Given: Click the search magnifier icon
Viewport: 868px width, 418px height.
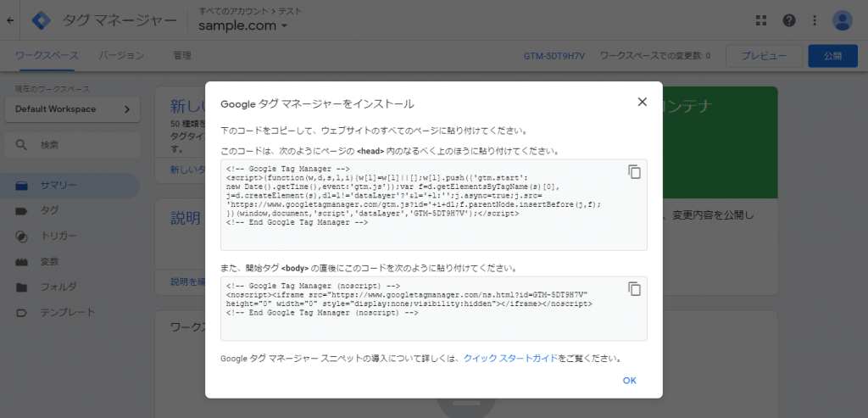Looking at the screenshot, I should click(21, 145).
